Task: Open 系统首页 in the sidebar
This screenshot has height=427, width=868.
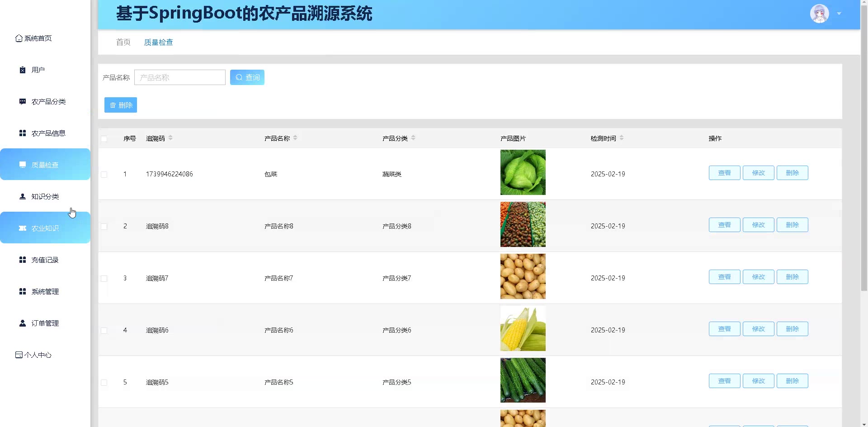Action: click(x=45, y=38)
